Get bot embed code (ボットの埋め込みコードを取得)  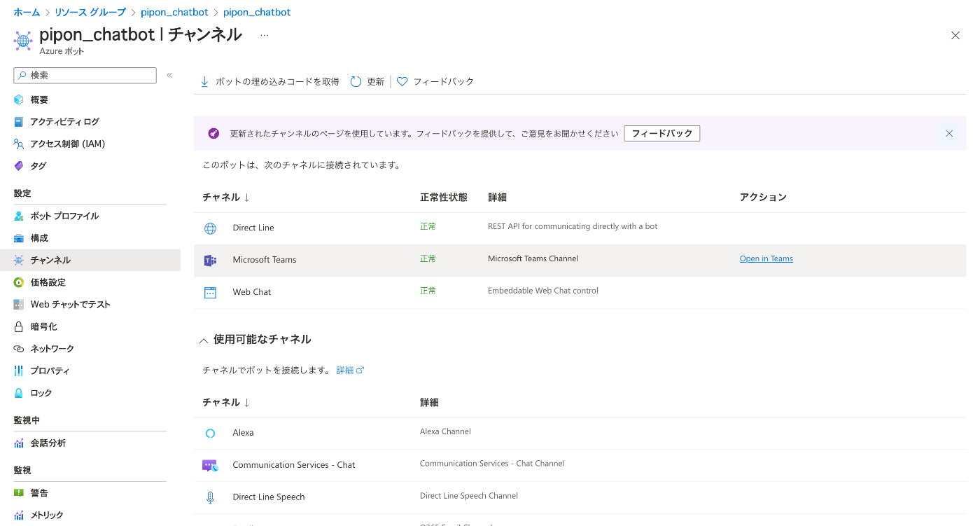269,82
